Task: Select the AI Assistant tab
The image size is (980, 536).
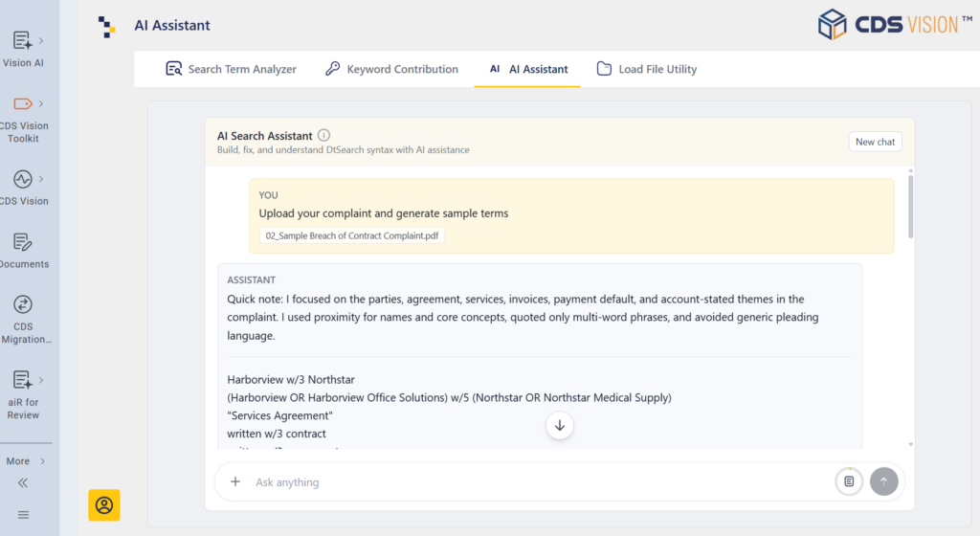Action: point(528,69)
